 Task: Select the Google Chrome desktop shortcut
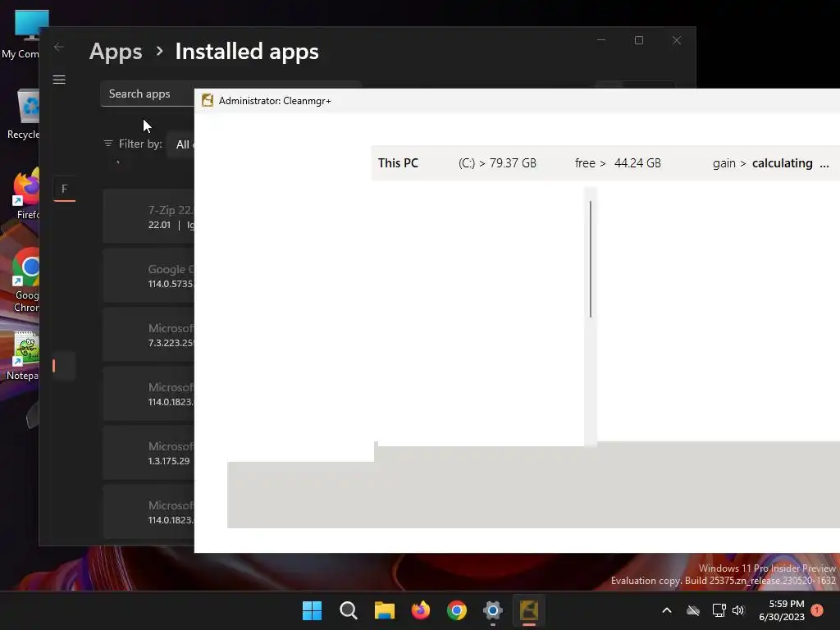tap(25, 281)
